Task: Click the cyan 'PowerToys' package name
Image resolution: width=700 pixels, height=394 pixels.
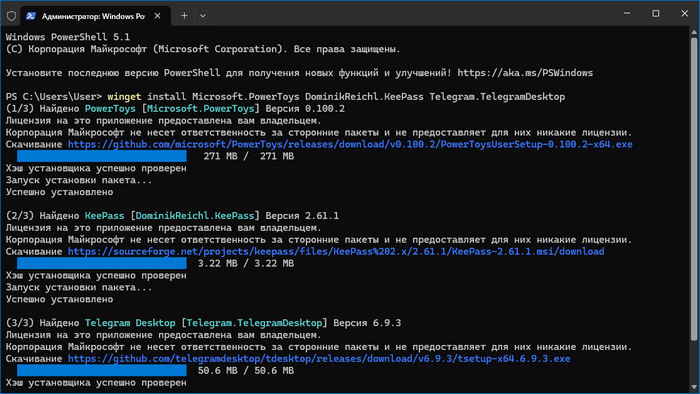Action: pyautogui.click(x=110, y=108)
